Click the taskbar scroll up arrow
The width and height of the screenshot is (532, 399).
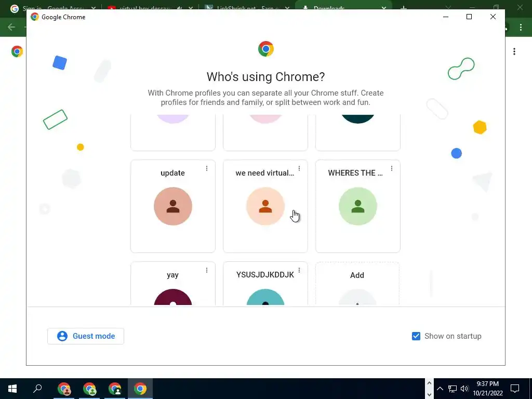429,383
